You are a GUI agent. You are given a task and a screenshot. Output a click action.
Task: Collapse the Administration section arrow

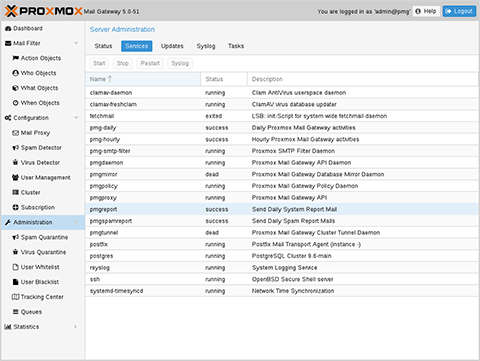tap(76, 222)
